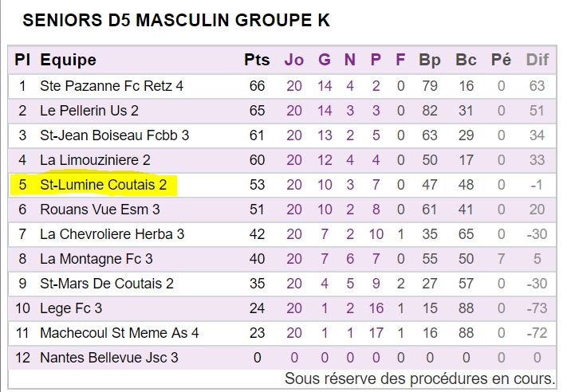This screenshot has width=567, height=392.
Task: Click the Pts column header
Action: (x=257, y=60)
